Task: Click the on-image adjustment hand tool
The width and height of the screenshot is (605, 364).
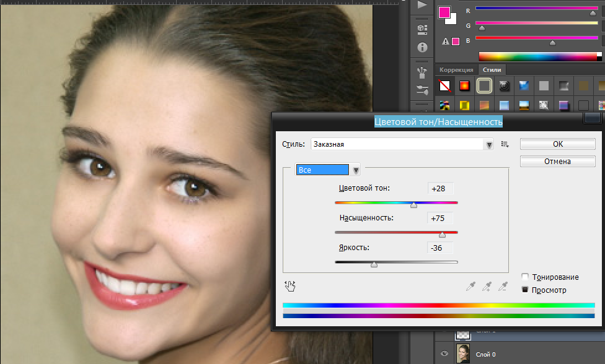Action: pyautogui.click(x=289, y=285)
